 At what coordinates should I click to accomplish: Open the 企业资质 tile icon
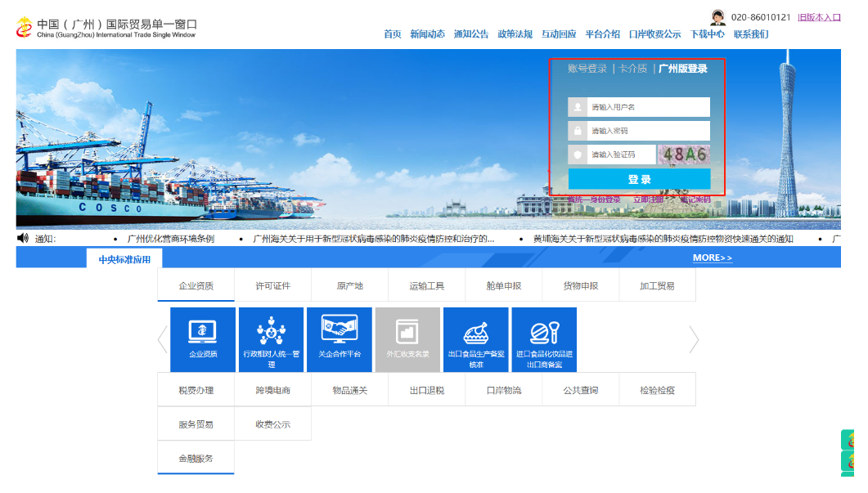(x=203, y=339)
